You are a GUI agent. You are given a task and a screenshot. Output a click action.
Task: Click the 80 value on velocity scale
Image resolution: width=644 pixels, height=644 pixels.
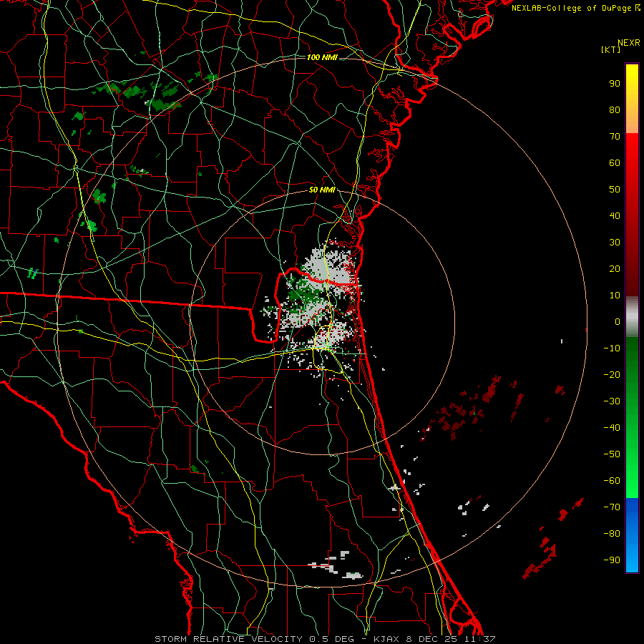615,109
